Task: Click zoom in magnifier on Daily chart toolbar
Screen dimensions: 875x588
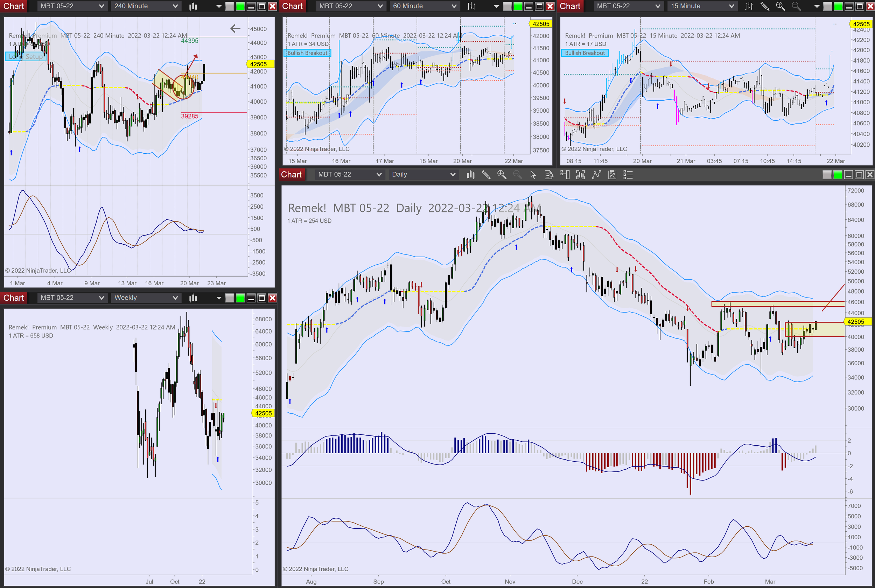Action: pos(502,175)
